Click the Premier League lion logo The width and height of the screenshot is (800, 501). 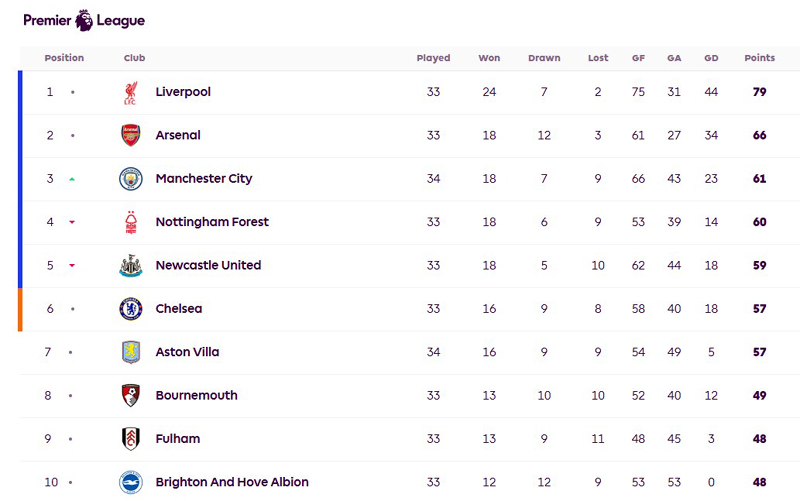tap(84, 20)
